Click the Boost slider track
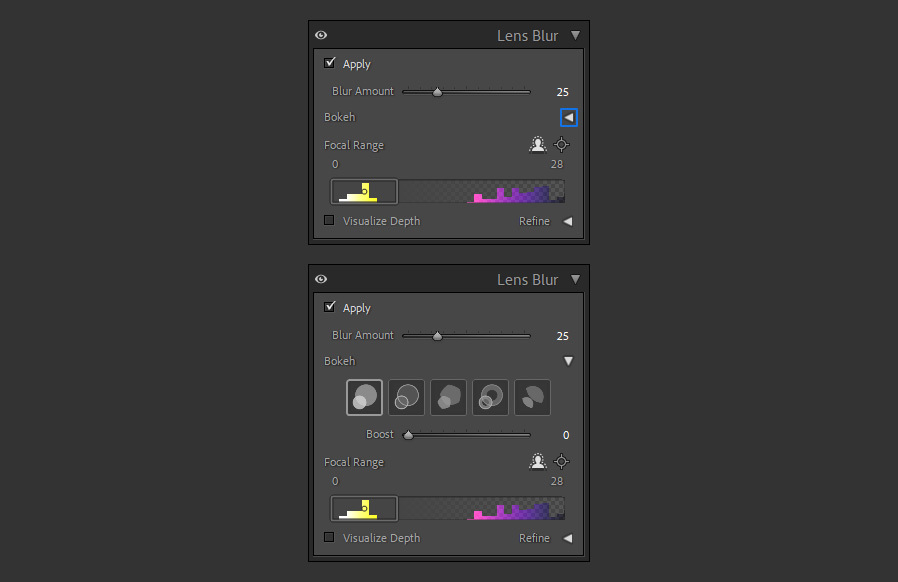 pyautogui.click(x=467, y=435)
